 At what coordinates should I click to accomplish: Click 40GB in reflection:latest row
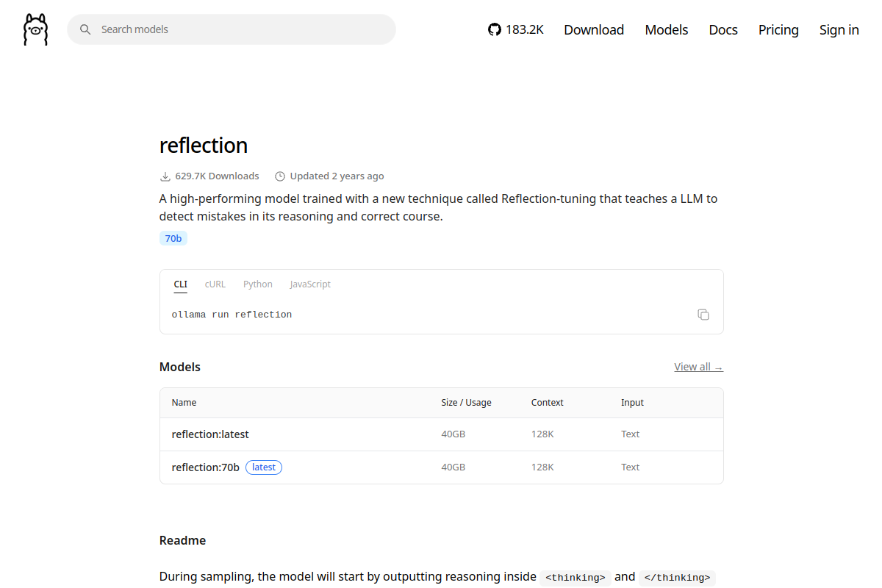click(453, 434)
